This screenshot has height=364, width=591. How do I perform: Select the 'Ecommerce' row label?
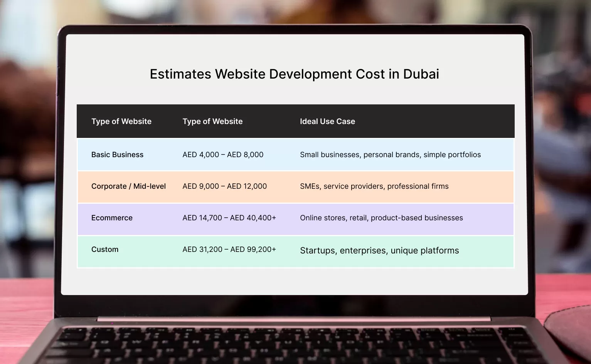(x=112, y=218)
